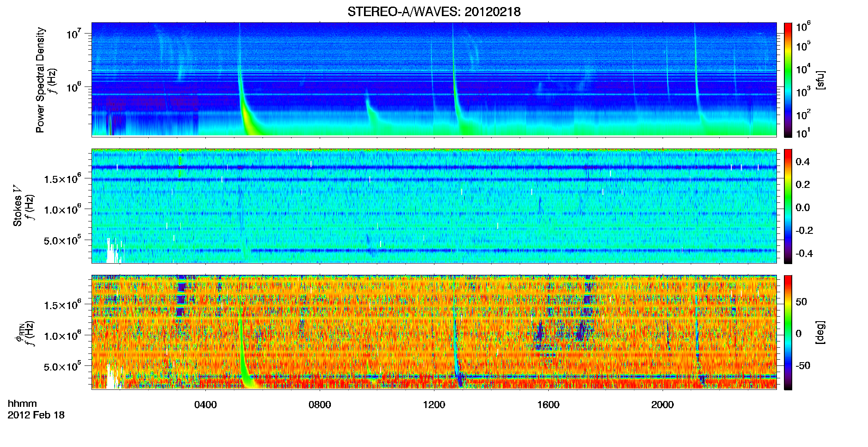Click the 1.5×10^6 tick of Stokes V panel

pos(62,178)
